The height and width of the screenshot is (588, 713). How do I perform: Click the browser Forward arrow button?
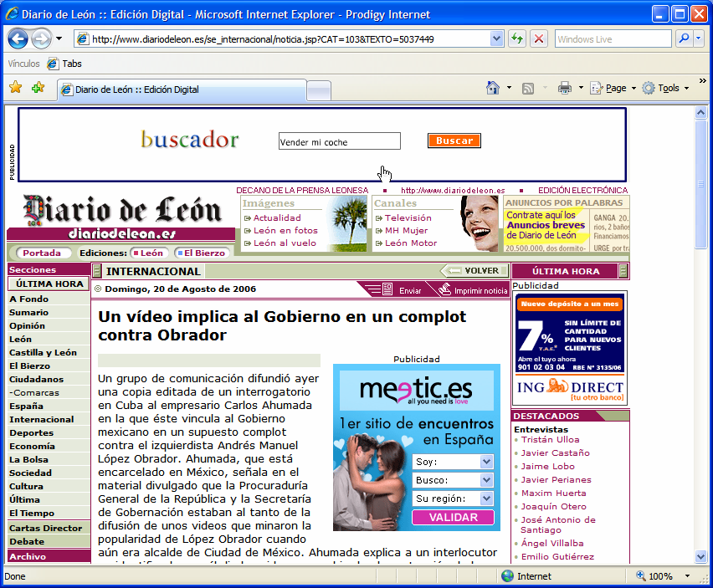coord(41,39)
